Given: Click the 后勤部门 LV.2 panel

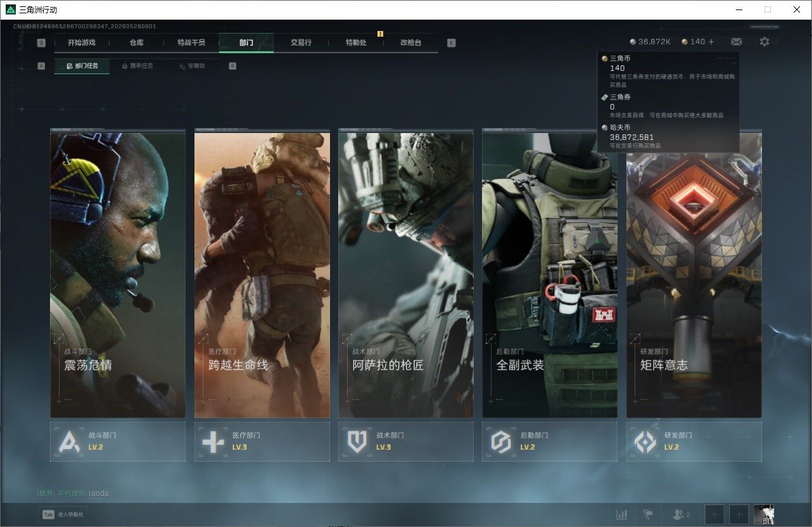Looking at the screenshot, I should 550,441.
